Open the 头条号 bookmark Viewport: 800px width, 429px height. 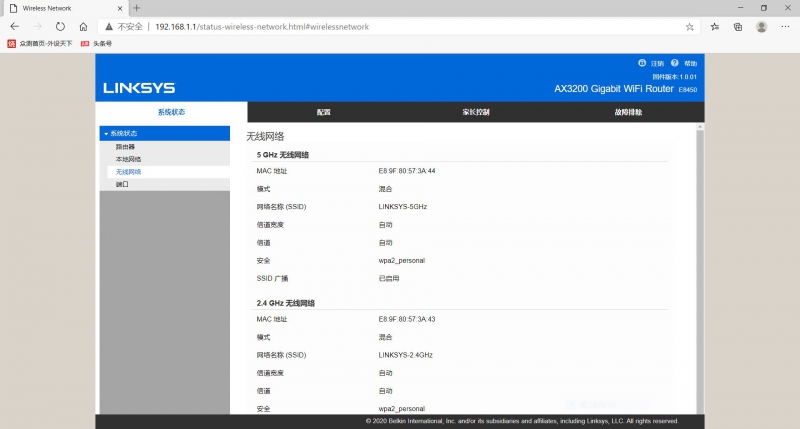pos(96,43)
